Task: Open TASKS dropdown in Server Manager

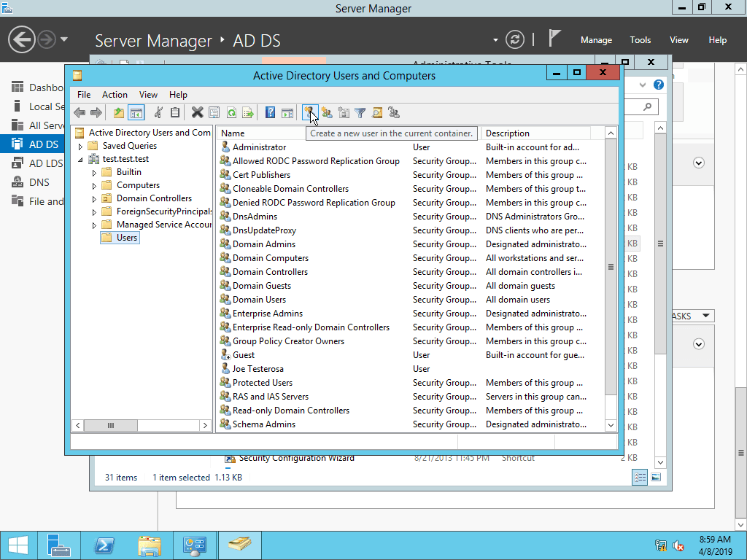Action: click(705, 316)
